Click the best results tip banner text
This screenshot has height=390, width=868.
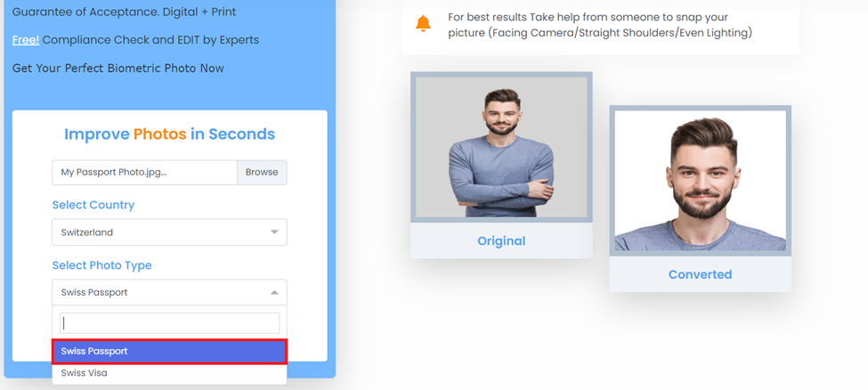tap(600, 26)
